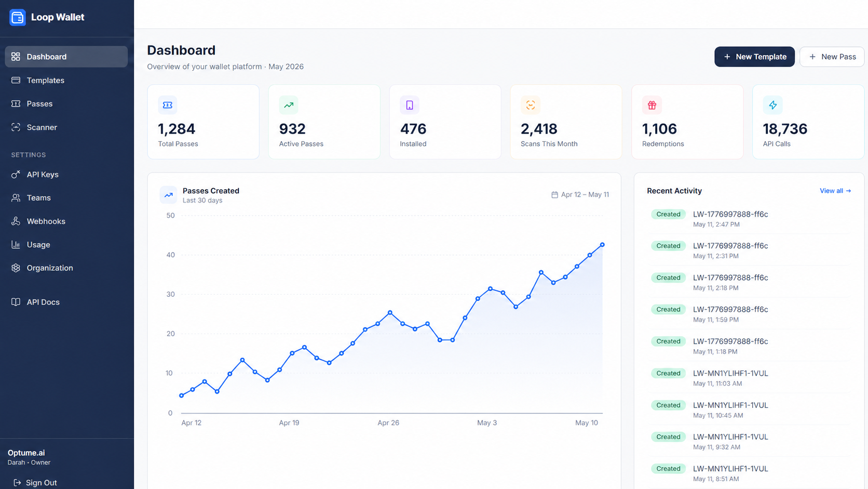
Task: Open activity entry from May 11, 2:18 PM
Action: pos(749,282)
